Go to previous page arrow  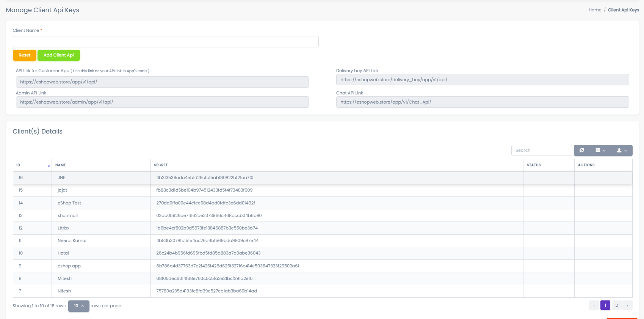coord(594,305)
